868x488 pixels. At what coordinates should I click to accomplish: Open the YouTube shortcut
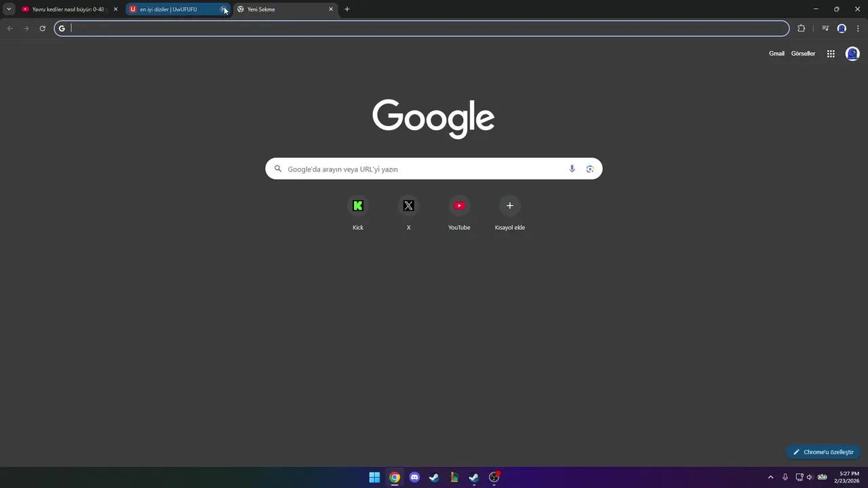(x=459, y=213)
